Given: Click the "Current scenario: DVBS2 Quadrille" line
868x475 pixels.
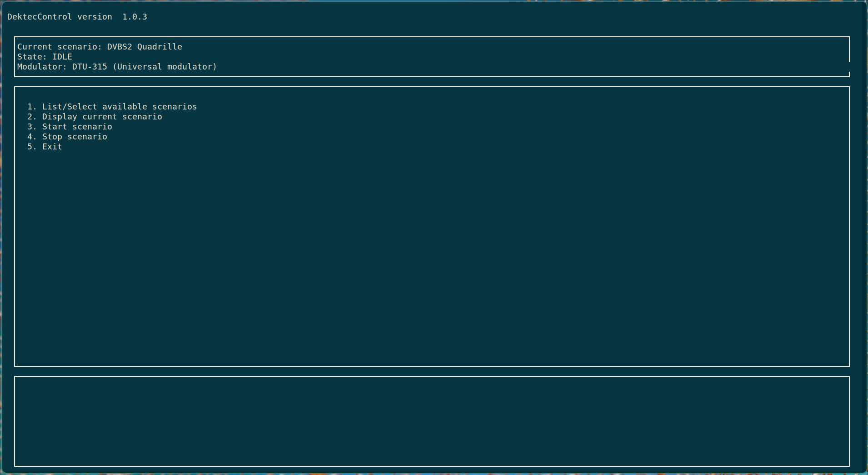Looking at the screenshot, I should click(x=100, y=46).
